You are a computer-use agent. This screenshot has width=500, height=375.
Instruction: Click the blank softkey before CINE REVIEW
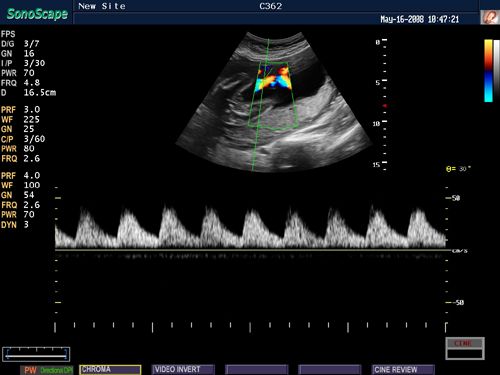[x=330, y=370]
